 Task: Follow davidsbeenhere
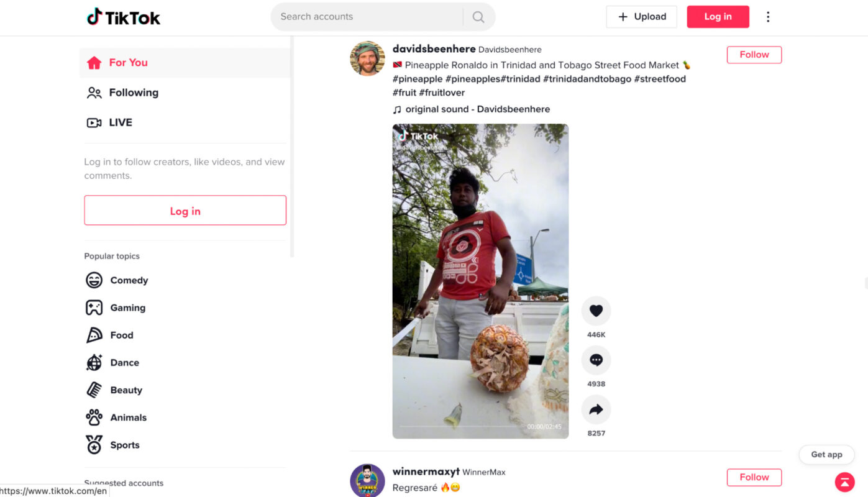pos(754,55)
